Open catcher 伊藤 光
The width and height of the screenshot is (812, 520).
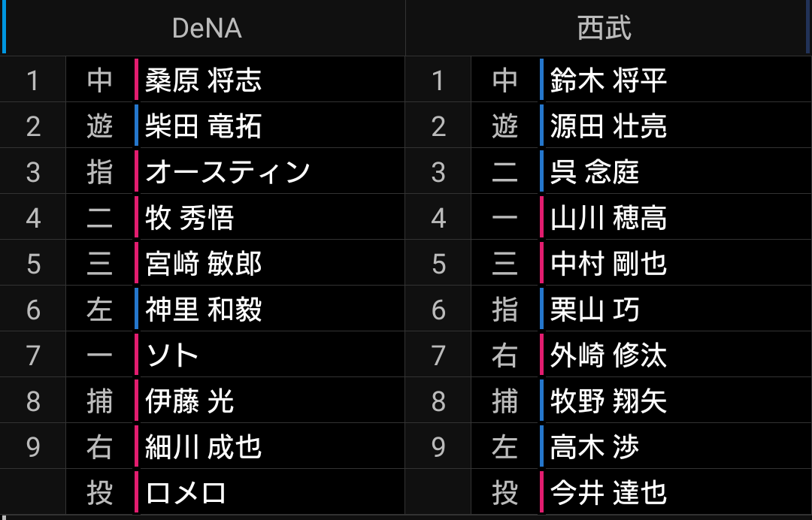189,401
